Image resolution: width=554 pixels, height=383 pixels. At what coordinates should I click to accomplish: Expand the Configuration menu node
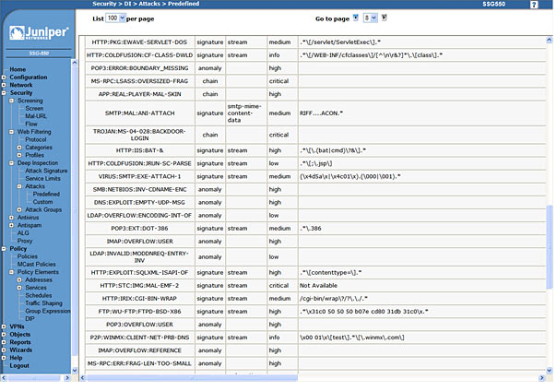tap(4, 77)
